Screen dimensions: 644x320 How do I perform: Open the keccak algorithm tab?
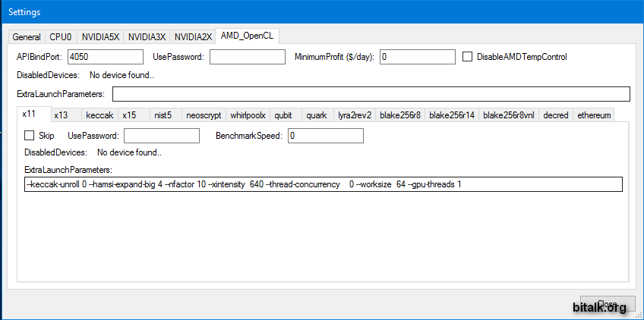click(99, 115)
